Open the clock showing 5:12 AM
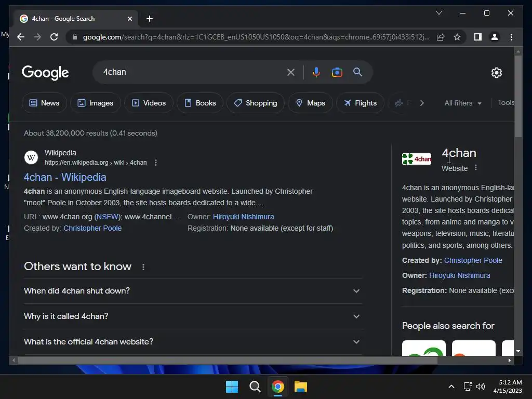The image size is (532, 399). pyautogui.click(x=508, y=387)
